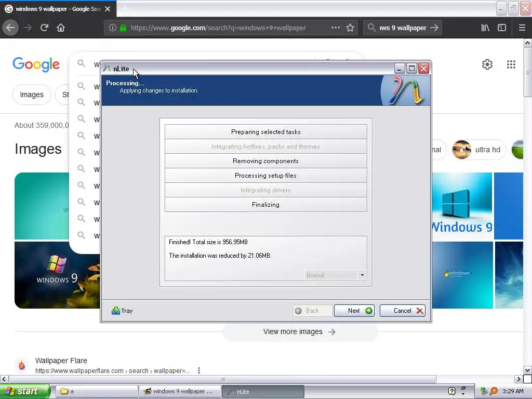Cancel the nLite wizard
The image size is (532, 399).
click(x=403, y=311)
